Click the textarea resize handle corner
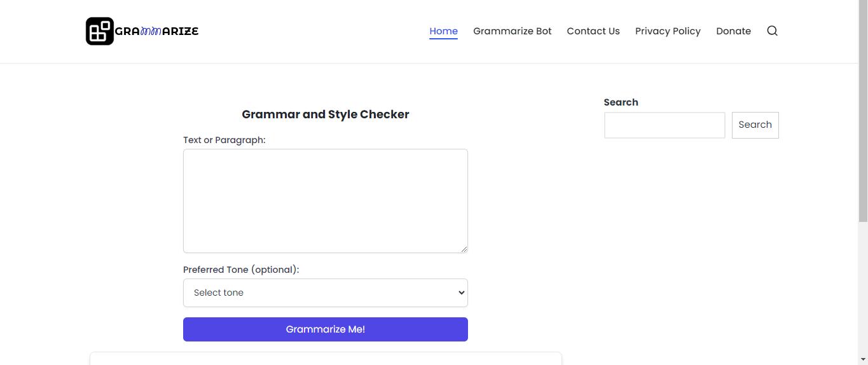The height and width of the screenshot is (365, 868). coord(464,249)
